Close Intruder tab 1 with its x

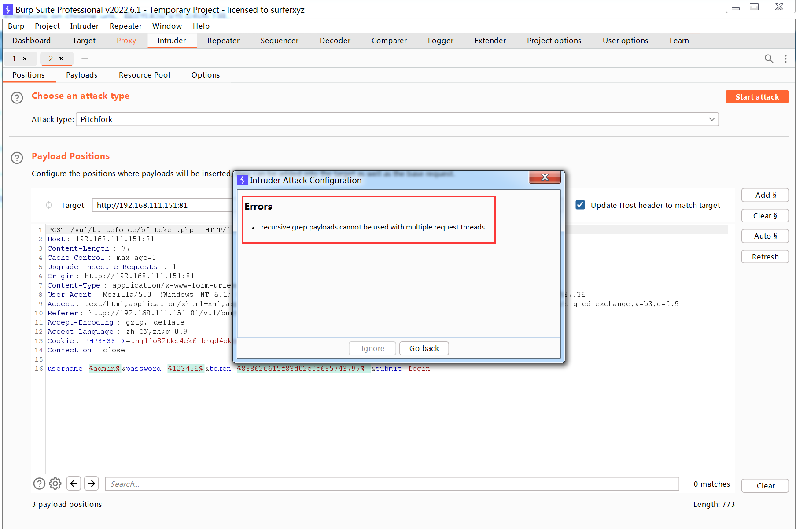pyautogui.click(x=25, y=59)
